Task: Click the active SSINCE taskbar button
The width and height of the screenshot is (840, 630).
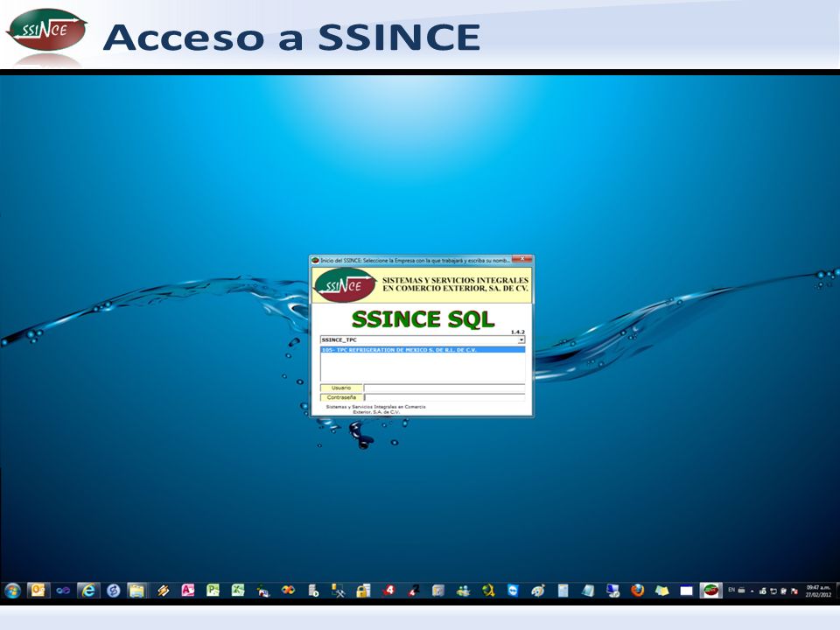Action: tap(710, 591)
